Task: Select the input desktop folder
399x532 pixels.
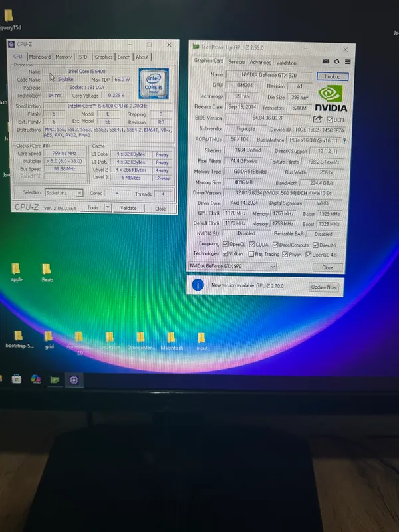Action: (201, 341)
